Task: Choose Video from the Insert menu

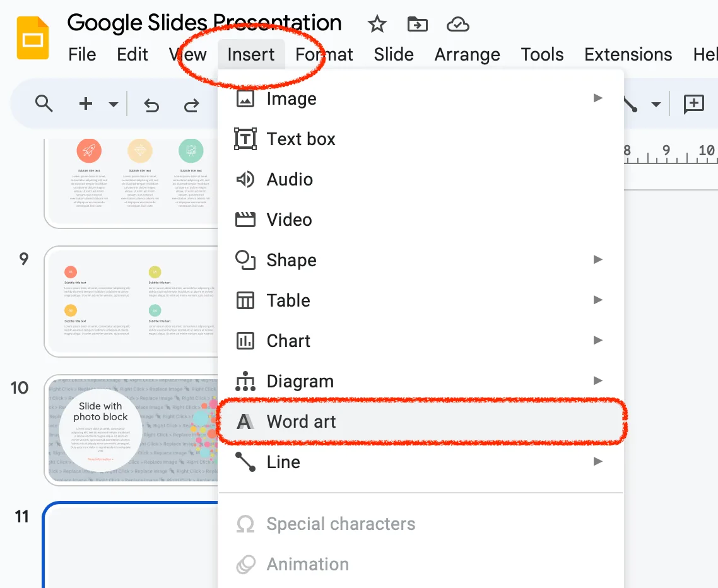Action: click(x=420, y=220)
